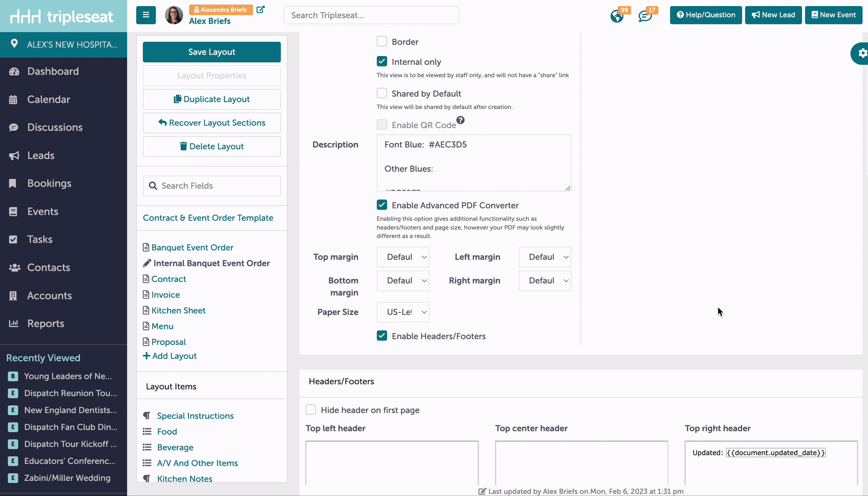Click the Top left header editor
The image size is (868, 496).
point(392,463)
